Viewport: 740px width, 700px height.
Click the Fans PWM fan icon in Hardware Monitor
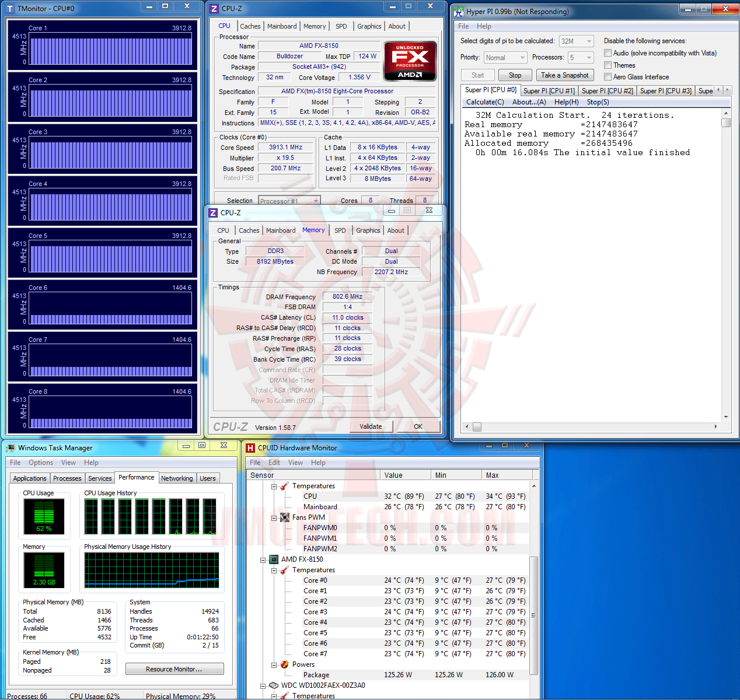tap(285, 517)
